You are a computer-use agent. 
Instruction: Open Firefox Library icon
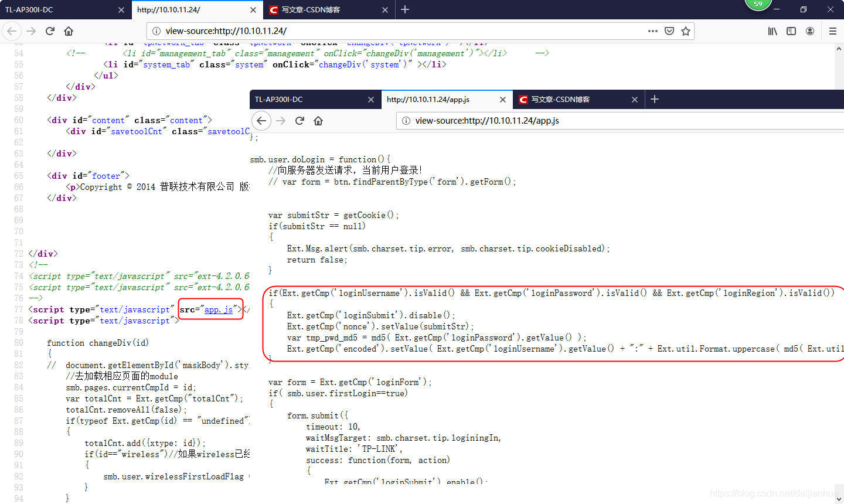pyautogui.click(x=773, y=31)
